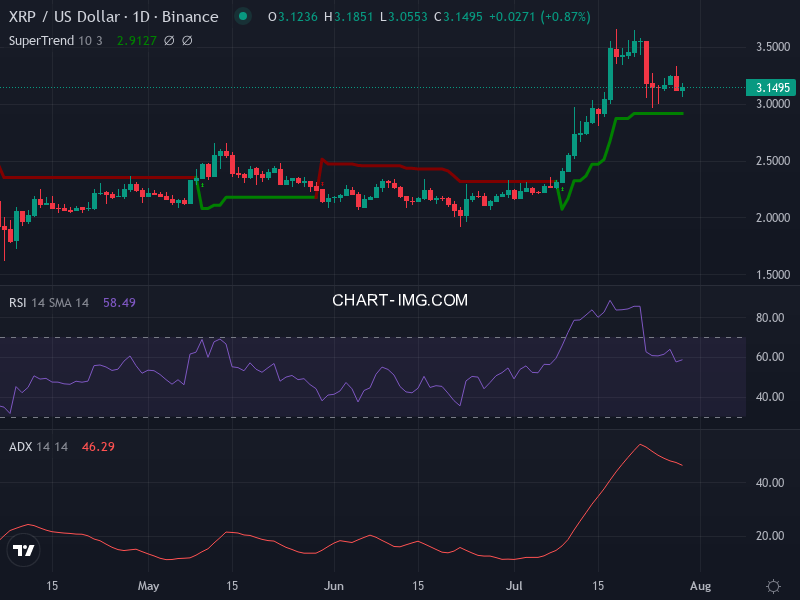Click the Jul label on time axis
This screenshot has width=800, height=600.
coord(514,586)
